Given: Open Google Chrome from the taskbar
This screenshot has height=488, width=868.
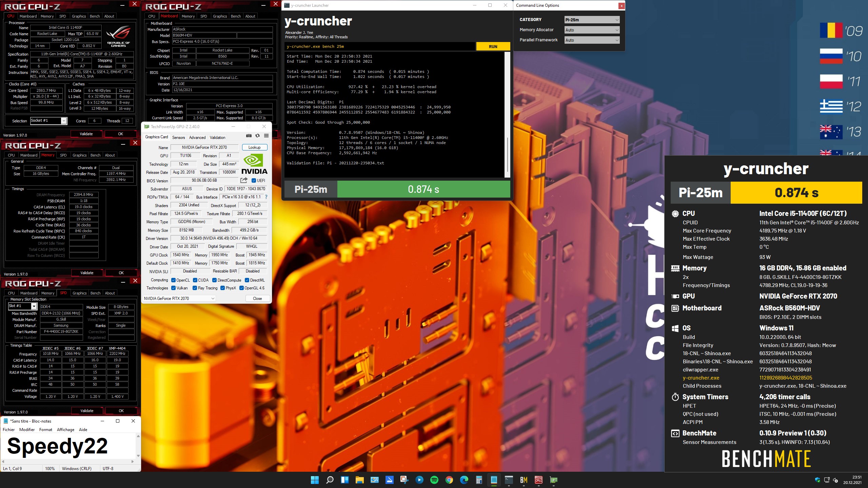Looking at the screenshot, I should coord(449,480).
